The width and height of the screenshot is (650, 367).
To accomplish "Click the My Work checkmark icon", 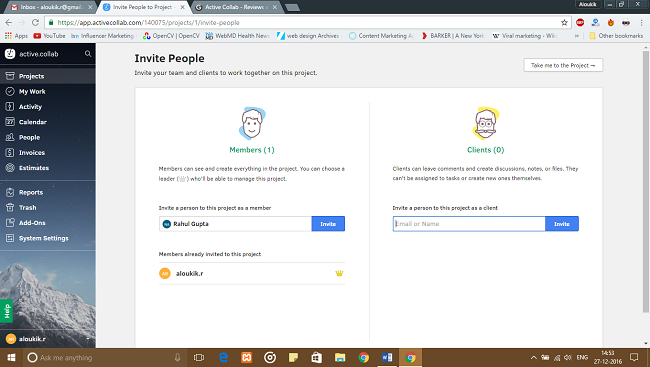I will [10, 91].
